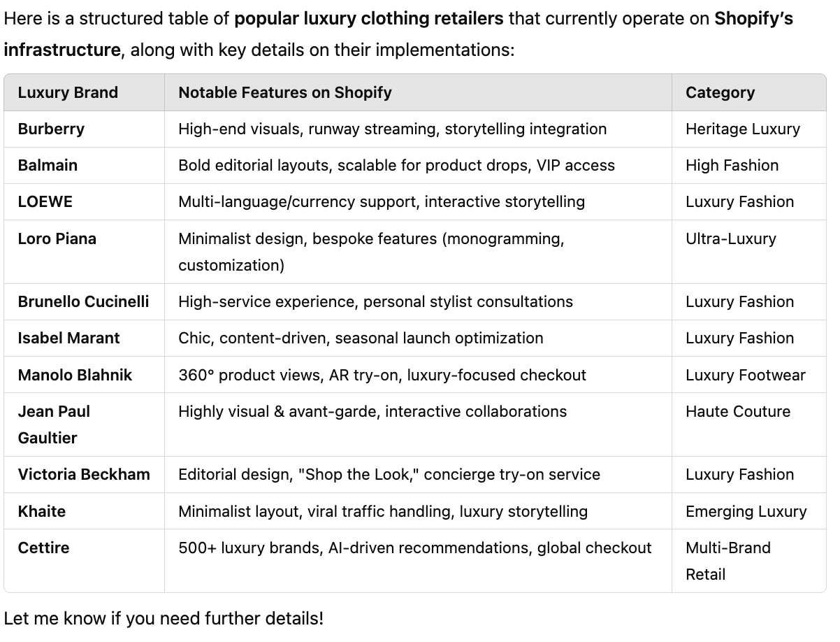Click the Jean Paul Gaultier cell
The width and height of the screenshot is (840, 642).
pyautogui.click(x=54, y=424)
